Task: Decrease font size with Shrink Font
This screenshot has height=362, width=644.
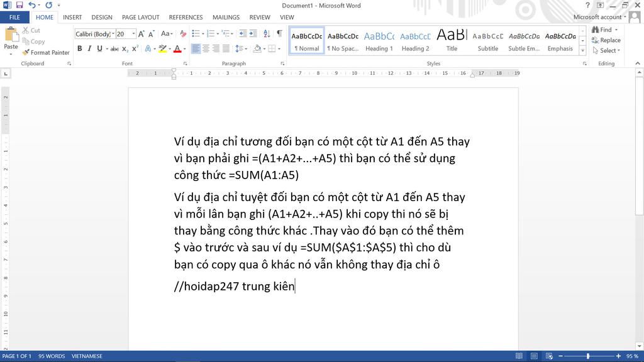Action: pyautogui.click(x=151, y=34)
